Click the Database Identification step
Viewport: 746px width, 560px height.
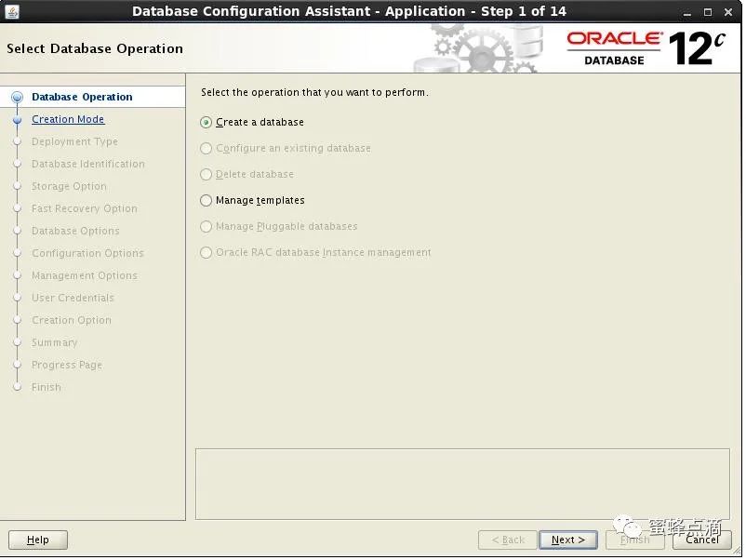(88, 164)
